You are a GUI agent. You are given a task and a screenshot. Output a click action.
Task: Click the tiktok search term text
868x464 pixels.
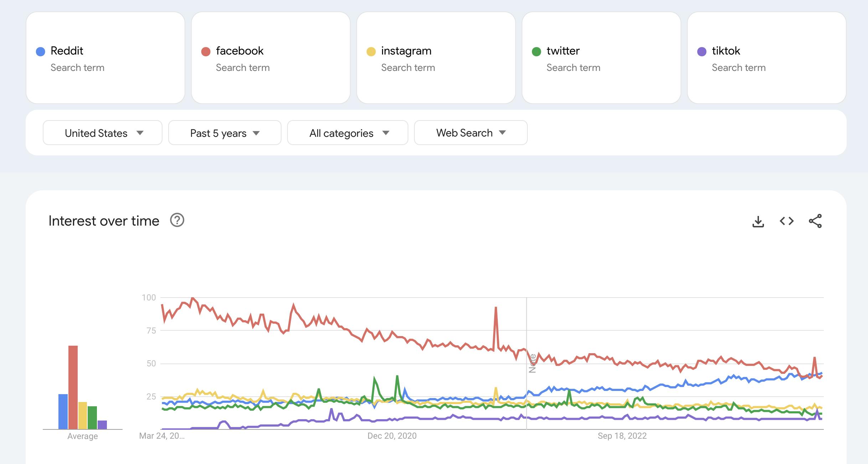[726, 51]
